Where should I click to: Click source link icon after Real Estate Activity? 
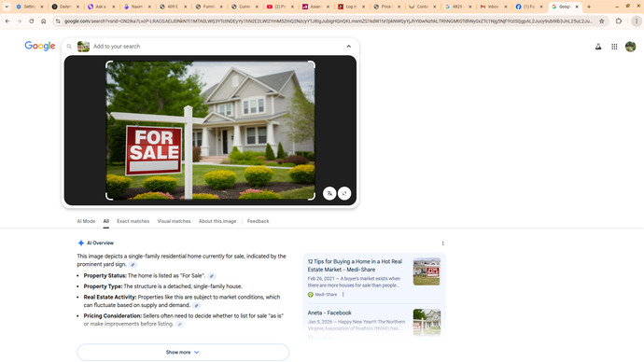tap(196, 305)
